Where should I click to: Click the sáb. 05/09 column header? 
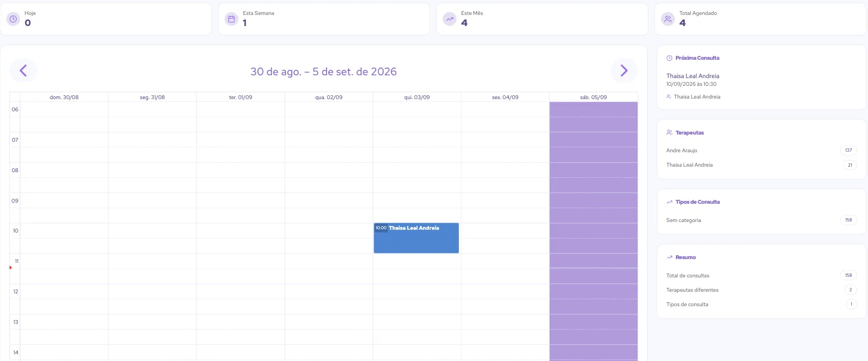593,97
